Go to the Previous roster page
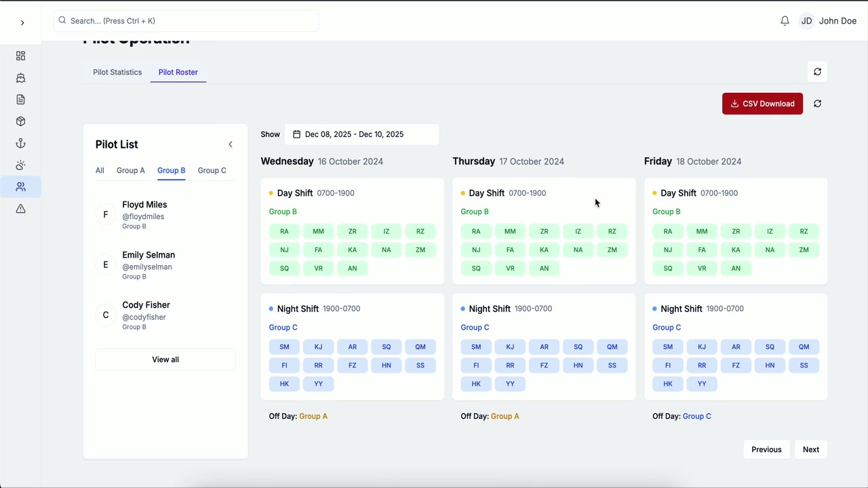The image size is (868, 488). coord(766,449)
